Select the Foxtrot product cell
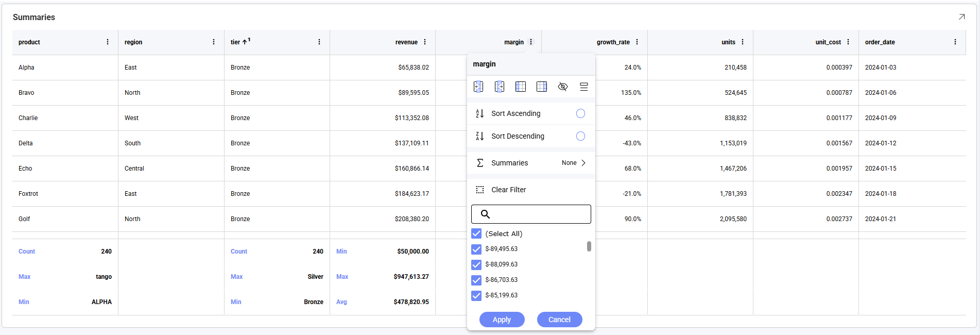Image resolution: width=980 pixels, height=335 pixels. point(65,194)
